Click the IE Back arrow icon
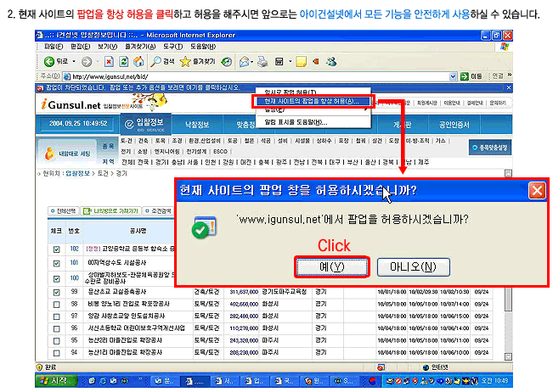 tap(49, 62)
